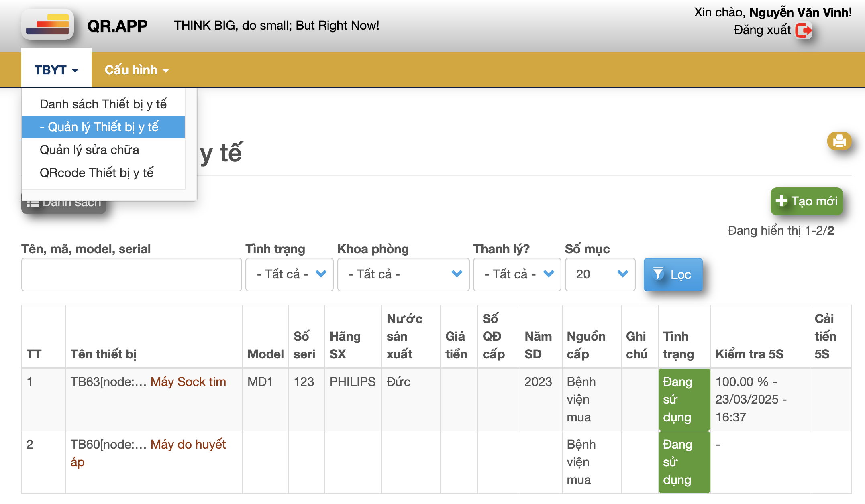Open the Máy đo huyết áp link
This screenshot has height=504, width=865.
188,444
